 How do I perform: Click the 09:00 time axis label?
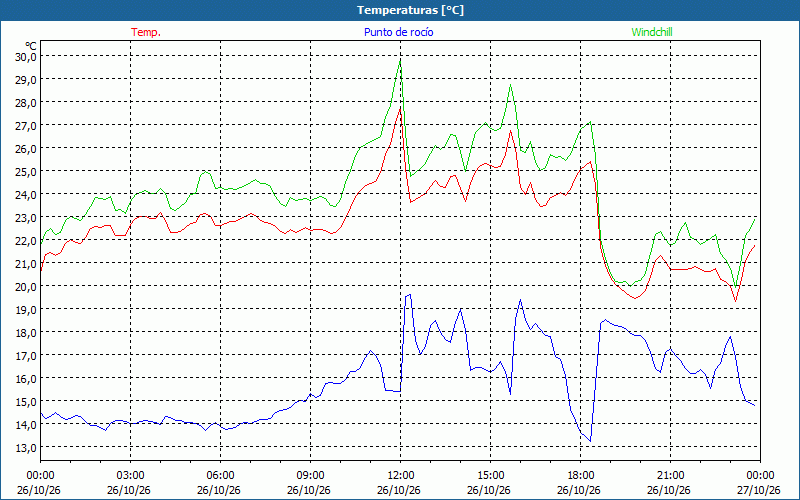pos(310,475)
